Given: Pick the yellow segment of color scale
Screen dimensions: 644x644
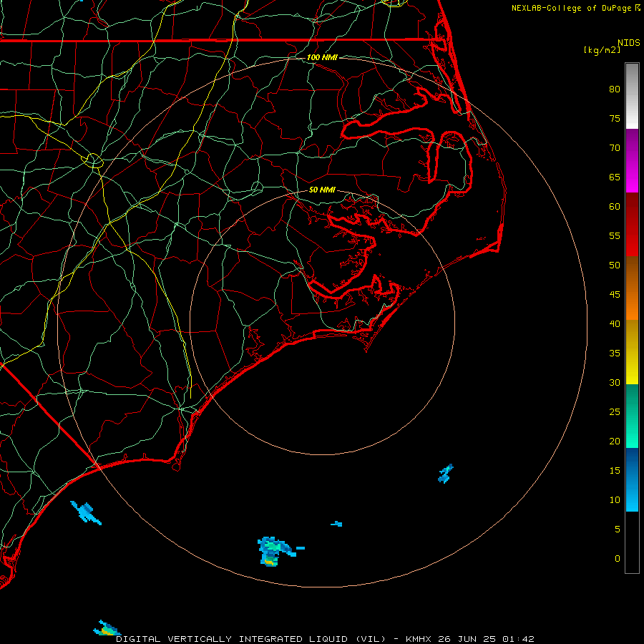Looking at the screenshot, I should (x=632, y=352).
